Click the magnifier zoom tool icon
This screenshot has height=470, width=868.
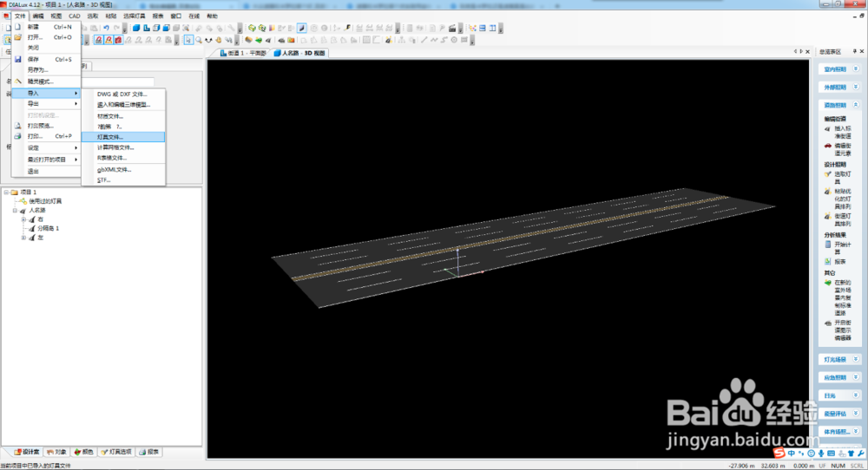pos(199,40)
